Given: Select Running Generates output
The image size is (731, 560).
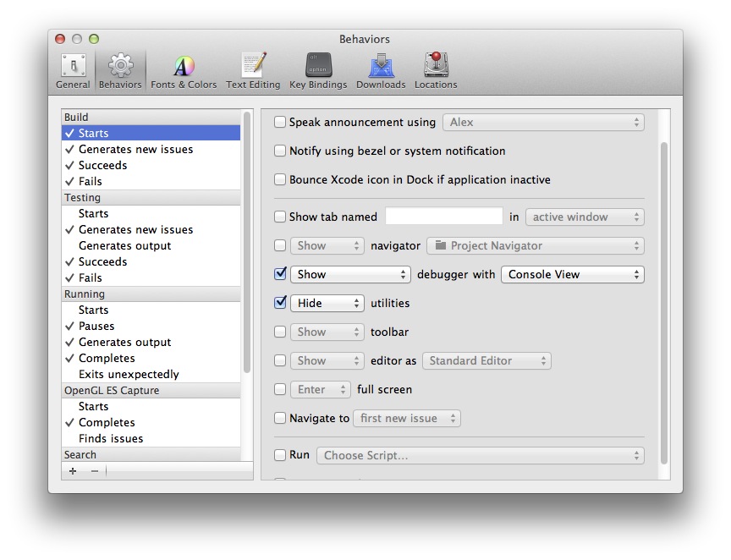Looking at the screenshot, I should (151, 343).
